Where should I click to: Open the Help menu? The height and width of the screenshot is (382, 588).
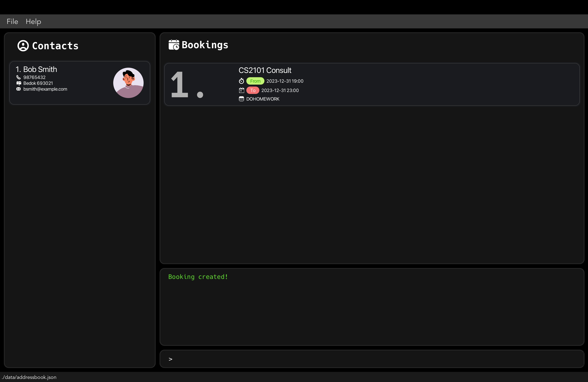pos(33,21)
